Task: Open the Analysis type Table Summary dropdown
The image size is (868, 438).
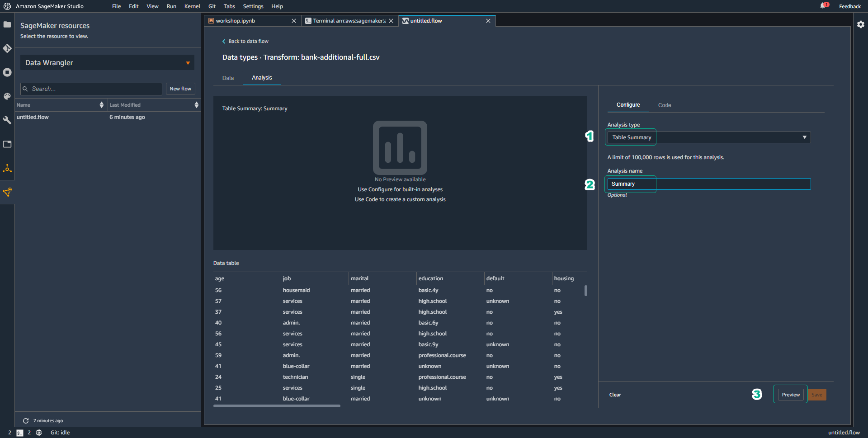Action: point(709,137)
